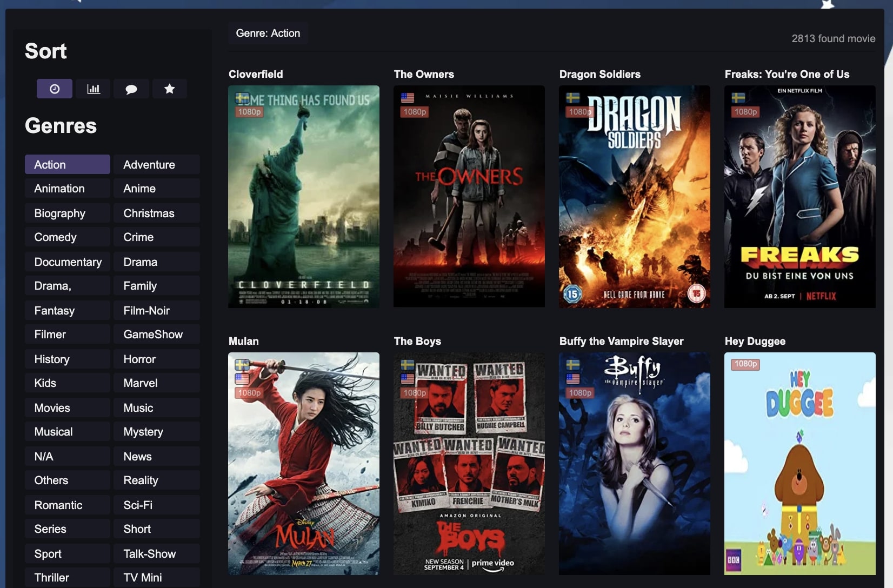Select the 'Drama,' genre entry

tap(68, 286)
